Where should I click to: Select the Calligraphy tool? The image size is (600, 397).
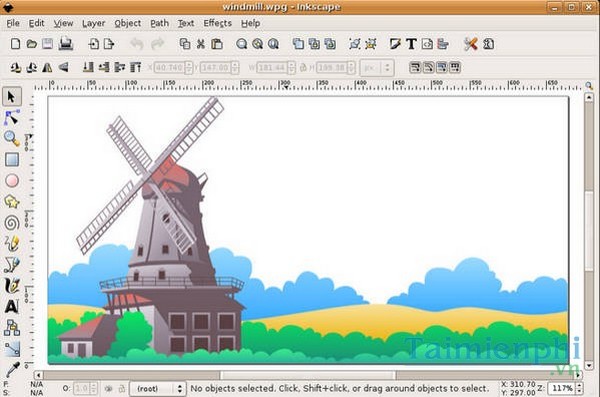click(12, 286)
